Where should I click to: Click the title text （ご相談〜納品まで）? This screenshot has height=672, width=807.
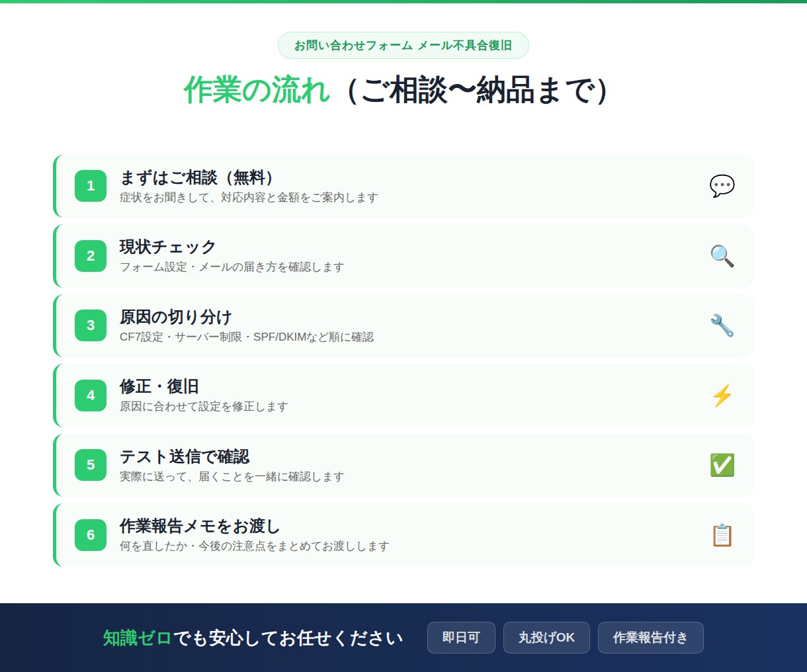tap(478, 91)
